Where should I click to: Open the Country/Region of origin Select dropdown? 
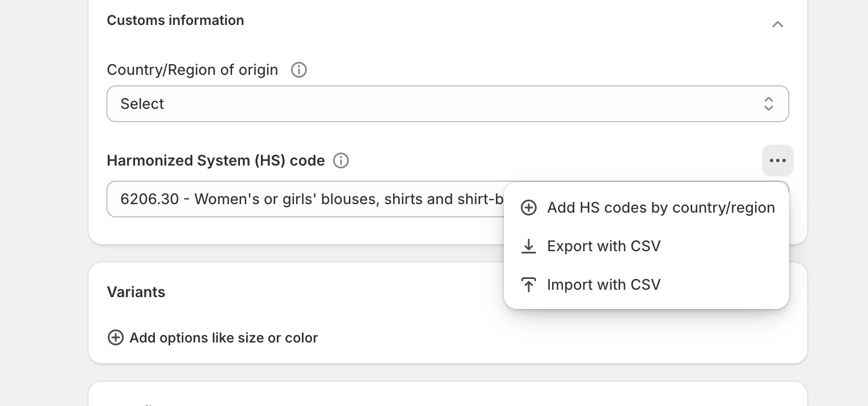pos(448,104)
